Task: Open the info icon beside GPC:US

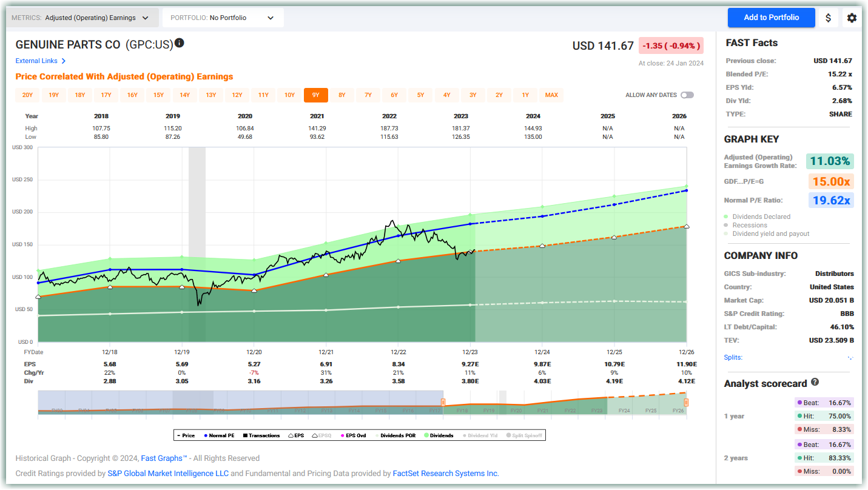Action: tap(179, 44)
